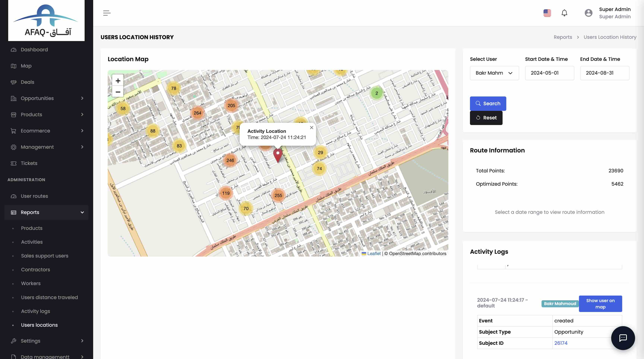Open the notifications bell

pyautogui.click(x=564, y=13)
